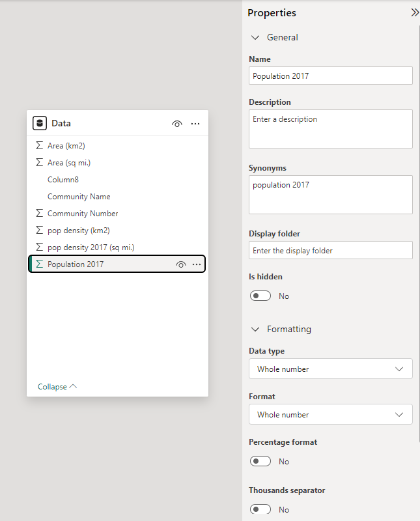Click the sigma icon beside Area (km2)
This screenshot has width=420, height=521.
pyautogui.click(x=39, y=145)
